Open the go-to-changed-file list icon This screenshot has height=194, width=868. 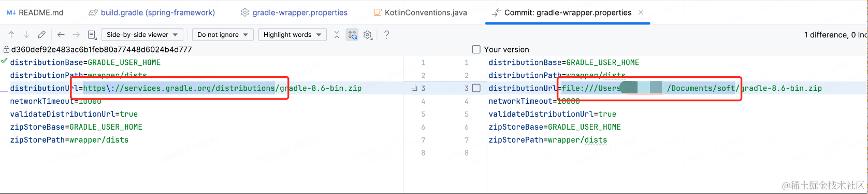(x=92, y=35)
